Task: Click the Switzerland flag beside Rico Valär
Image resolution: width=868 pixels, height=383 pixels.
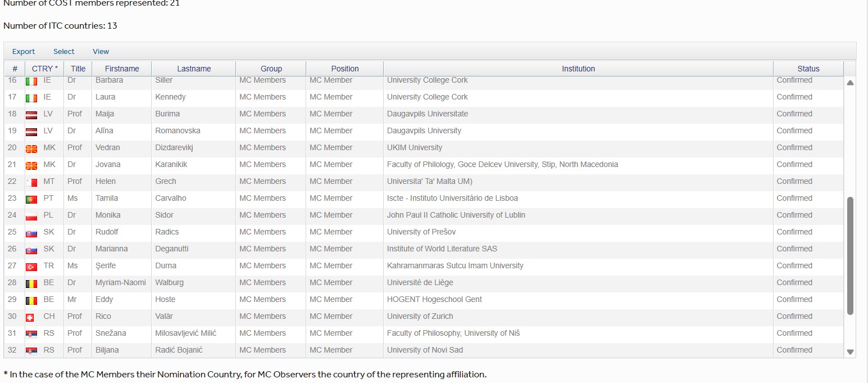Action: (x=30, y=317)
